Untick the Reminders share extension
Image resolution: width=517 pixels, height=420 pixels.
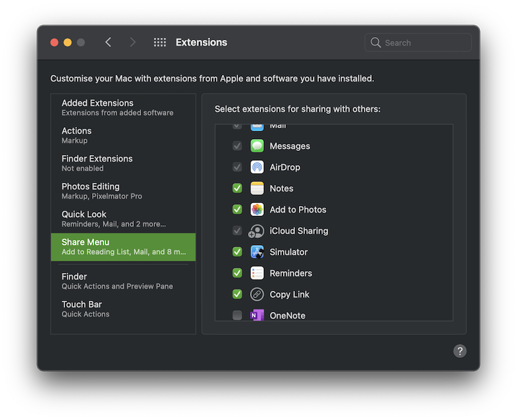(237, 273)
